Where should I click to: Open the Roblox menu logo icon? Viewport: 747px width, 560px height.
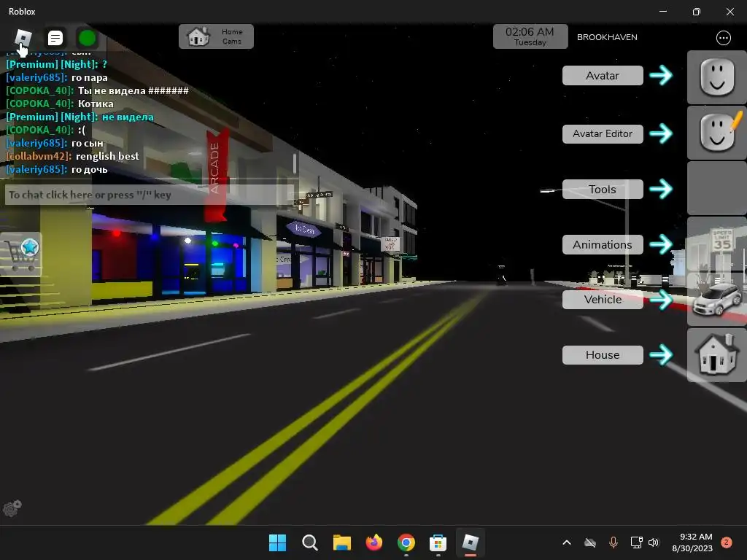tap(23, 38)
